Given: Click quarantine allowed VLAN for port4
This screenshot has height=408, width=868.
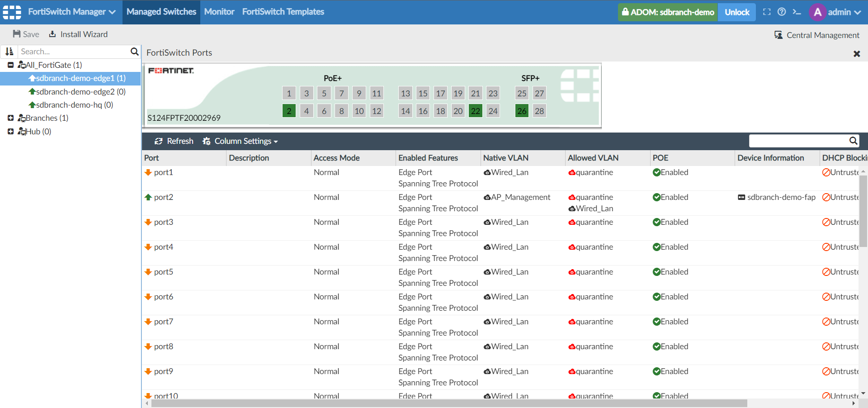Looking at the screenshot, I should point(591,247).
